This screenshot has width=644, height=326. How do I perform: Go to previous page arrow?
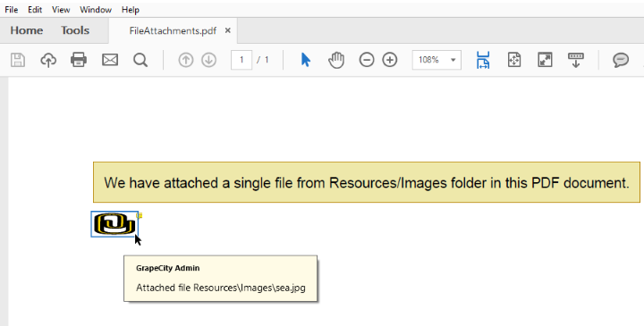pos(186,60)
